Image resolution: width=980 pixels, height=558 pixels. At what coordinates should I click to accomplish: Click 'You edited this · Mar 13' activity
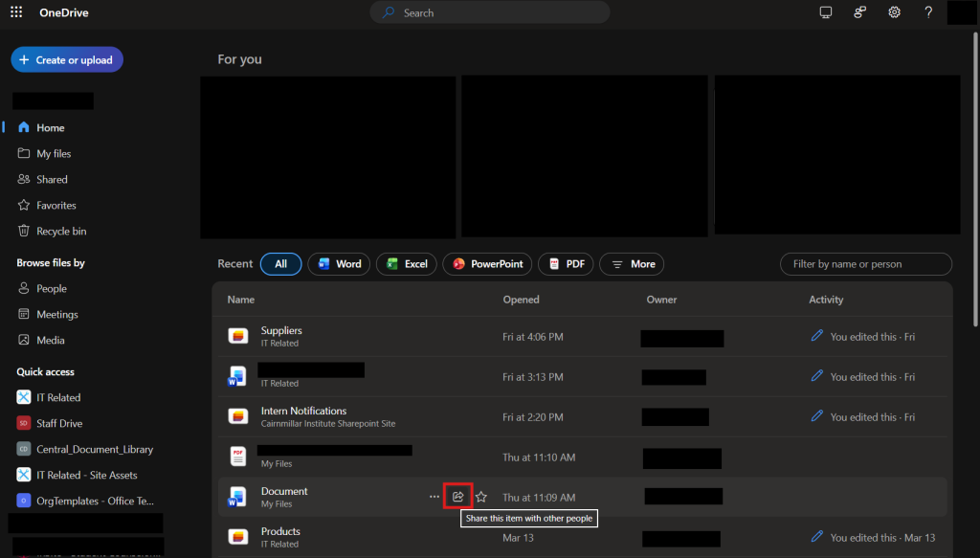(882, 537)
